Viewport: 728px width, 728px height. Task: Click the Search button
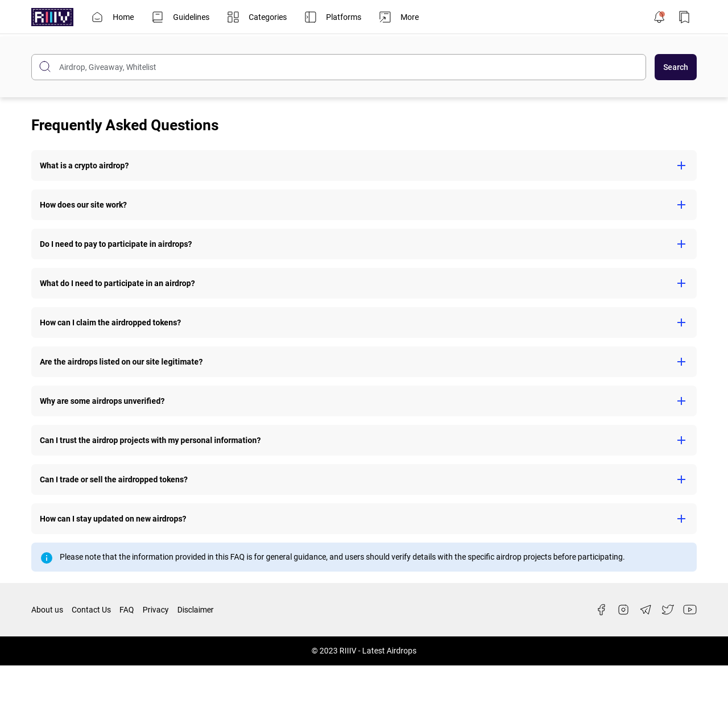click(x=676, y=67)
